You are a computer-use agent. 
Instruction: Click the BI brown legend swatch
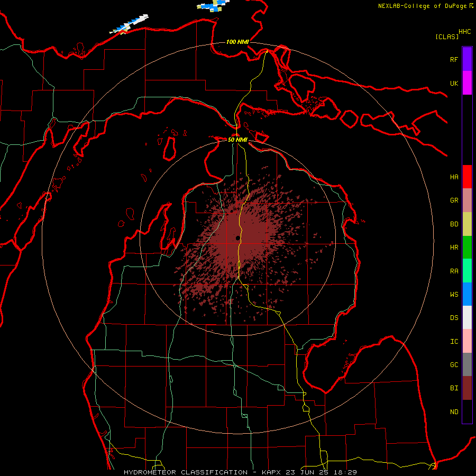pos(467,388)
